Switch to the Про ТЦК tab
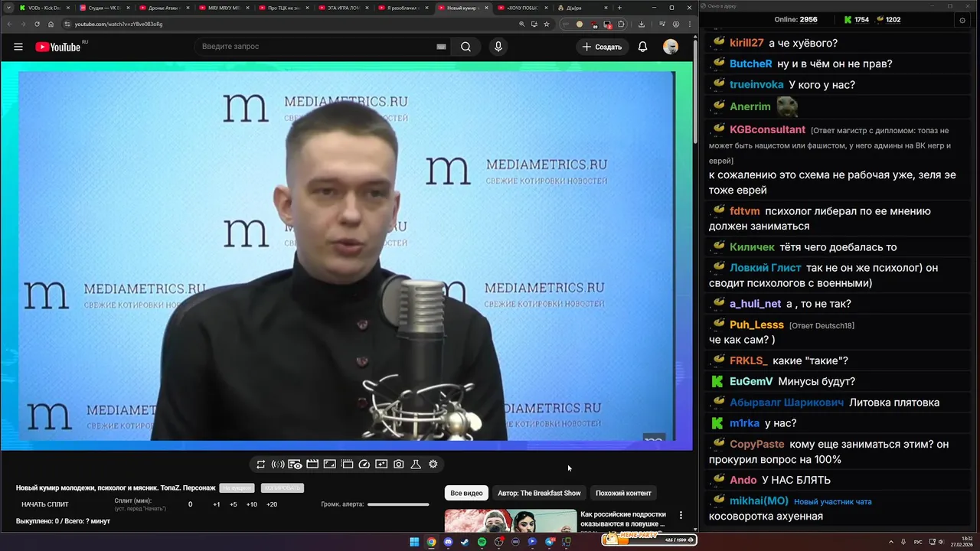The image size is (980, 551). [283, 8]
